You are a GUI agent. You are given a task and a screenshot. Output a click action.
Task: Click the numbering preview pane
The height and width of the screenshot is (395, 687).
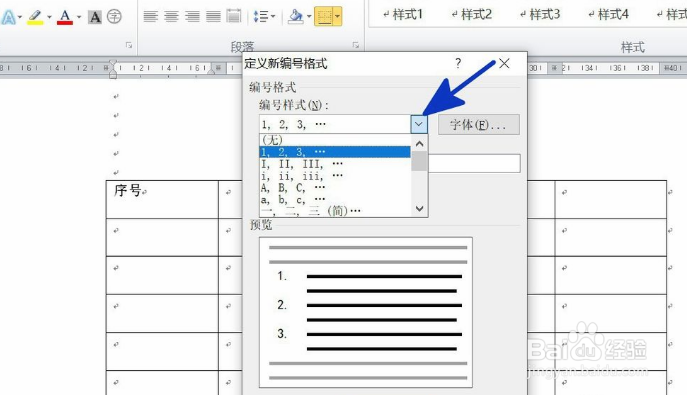point(366,313)
